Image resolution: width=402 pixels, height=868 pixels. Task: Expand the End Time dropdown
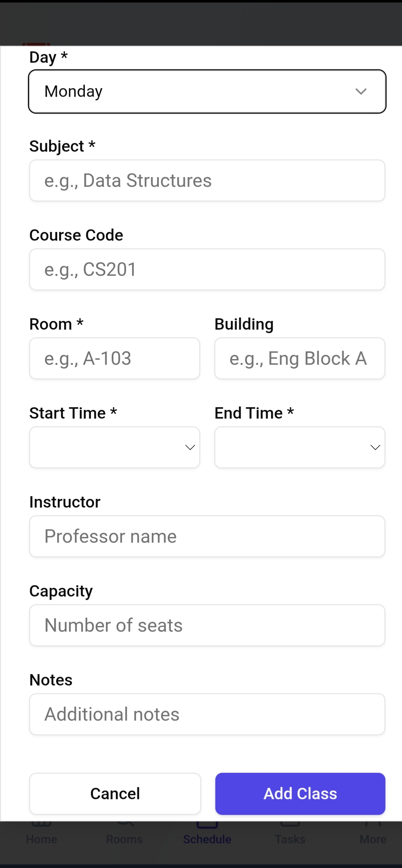coord(299,447)
